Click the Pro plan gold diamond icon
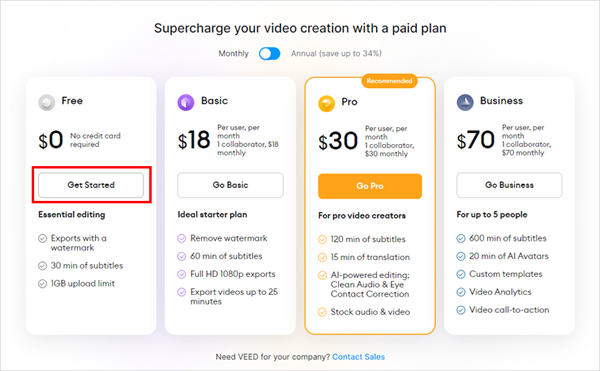 click(326, 103)
